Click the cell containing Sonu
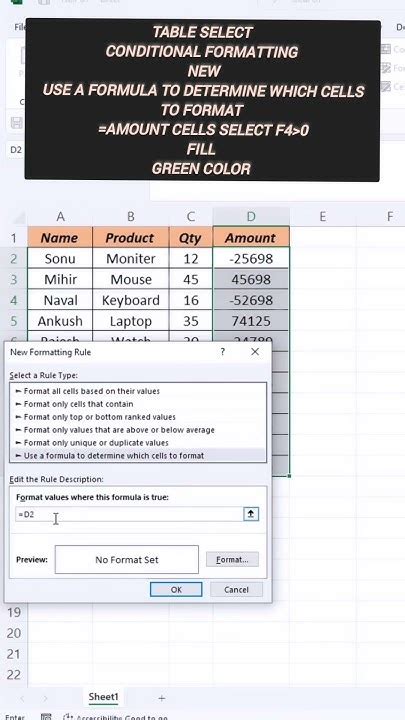405x720 pixels. (x=60, y=259)
